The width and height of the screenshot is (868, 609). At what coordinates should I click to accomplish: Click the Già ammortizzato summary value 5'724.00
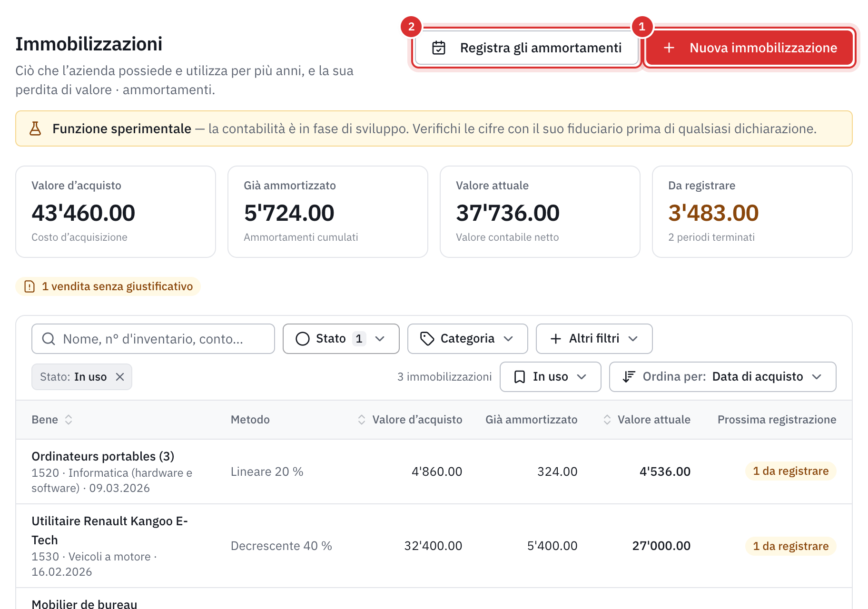289,213
